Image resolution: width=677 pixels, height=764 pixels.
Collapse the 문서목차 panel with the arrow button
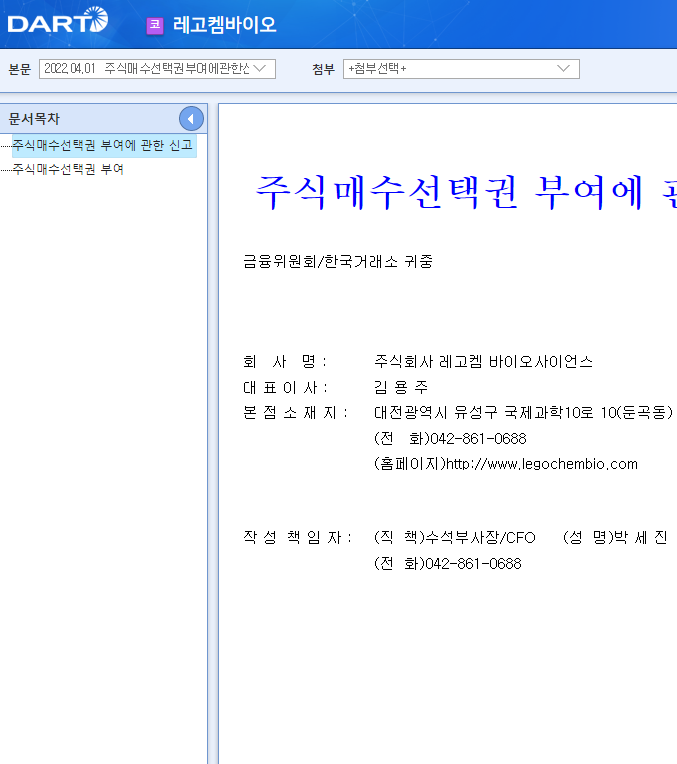[191, 118]
